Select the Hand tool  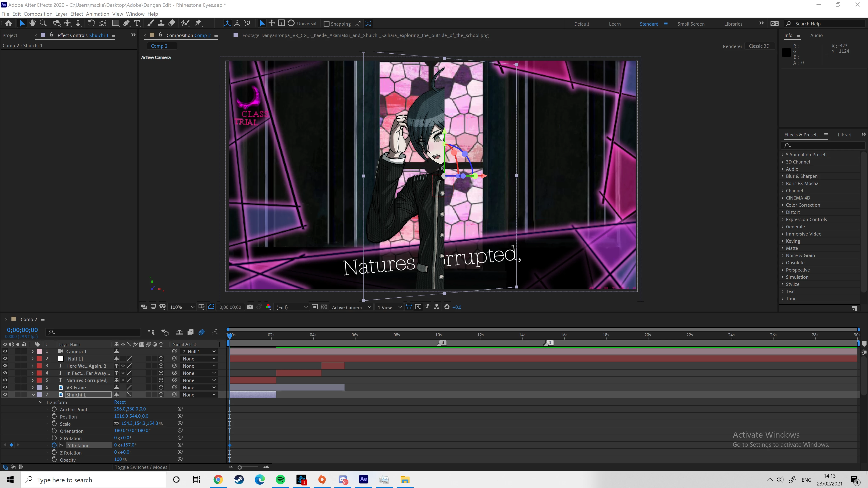coord(33,23)
